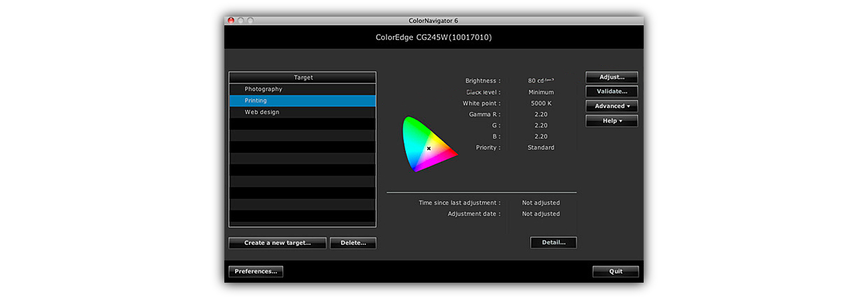Click the Validate... button
The width and height of the screenshot is (868, 300).
pos(612,91)
